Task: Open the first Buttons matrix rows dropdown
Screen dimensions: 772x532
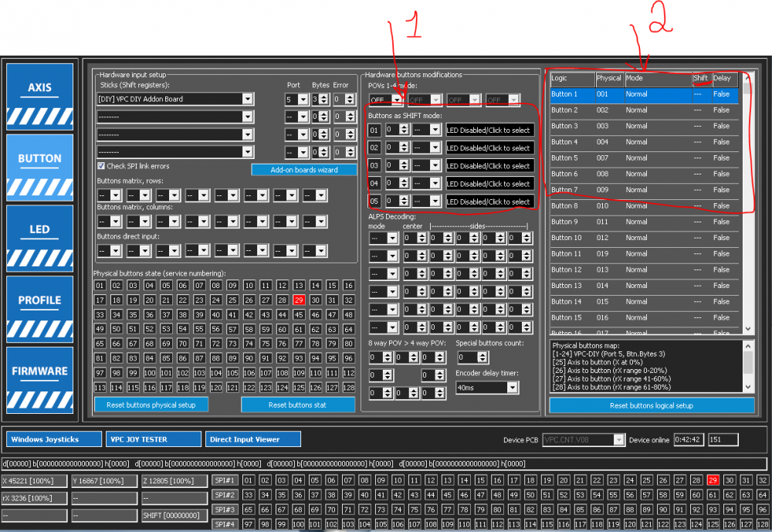Action: click(x=115, y=195)
